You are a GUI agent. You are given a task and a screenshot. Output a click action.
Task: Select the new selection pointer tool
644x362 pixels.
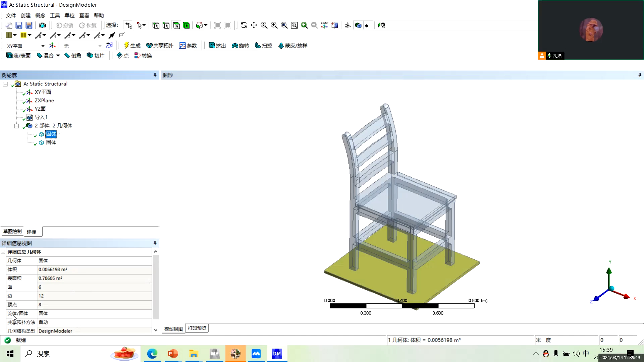click(x=128, y=25)
